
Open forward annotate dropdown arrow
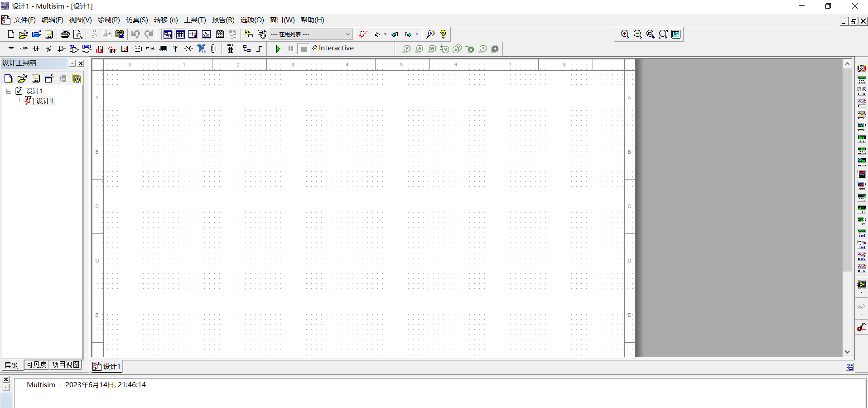pos(417,34)
